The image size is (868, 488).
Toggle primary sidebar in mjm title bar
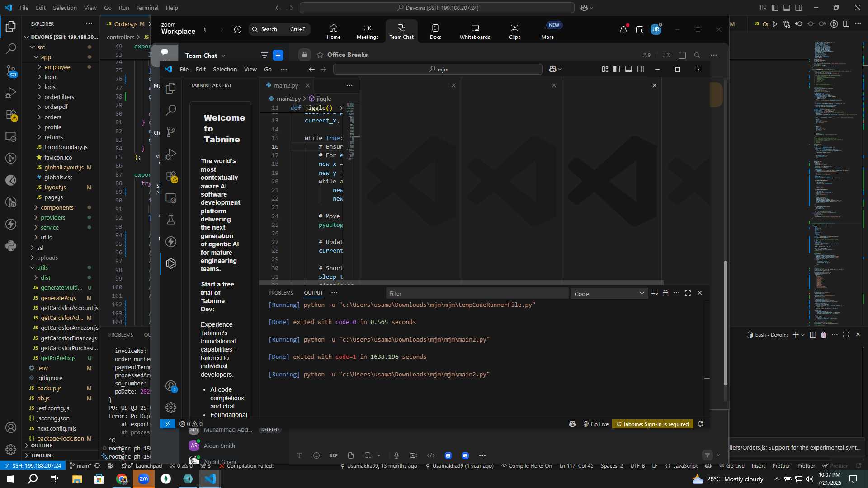tap(617, 69)
